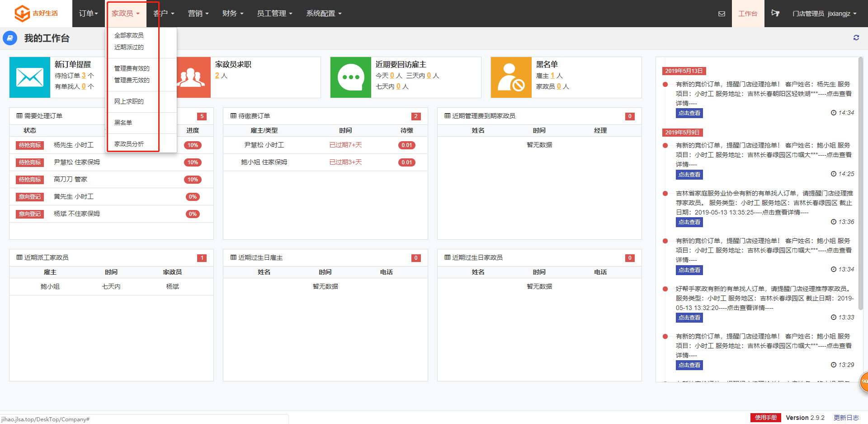Click the table icon beside 近期管理费到期家政员
868x424 pixels.
[448, 116]
